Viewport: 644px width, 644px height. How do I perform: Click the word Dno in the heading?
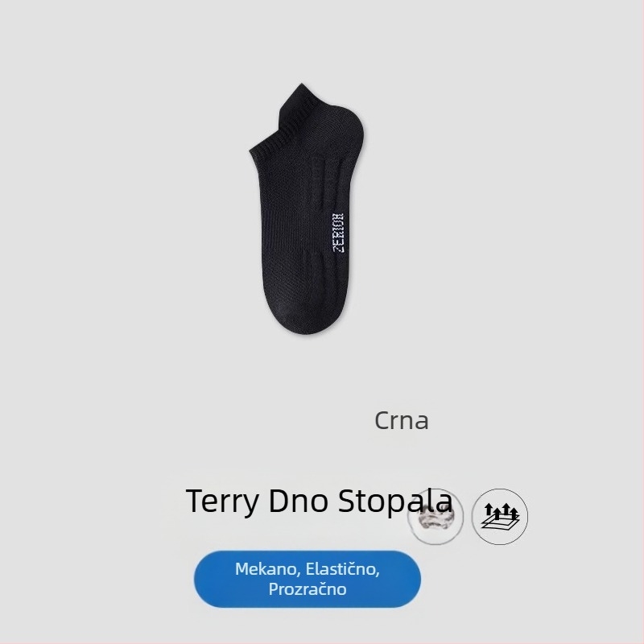tap(299, 500)
